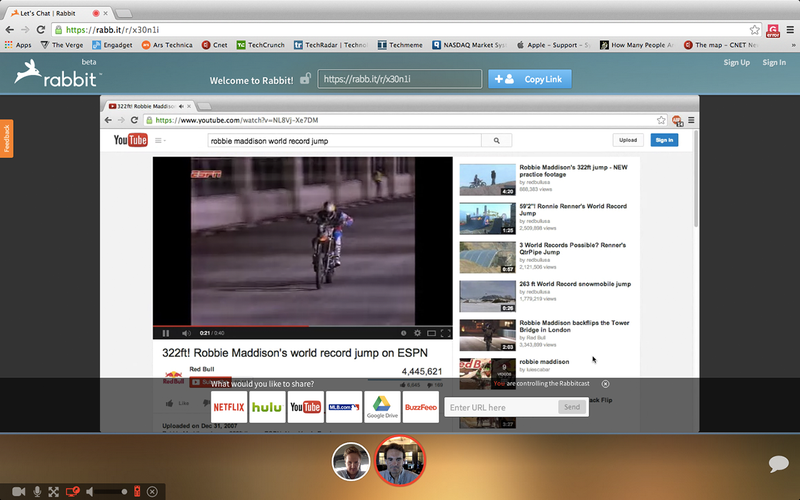Choose the MLB.com share tile

click(x=344, y=407)
